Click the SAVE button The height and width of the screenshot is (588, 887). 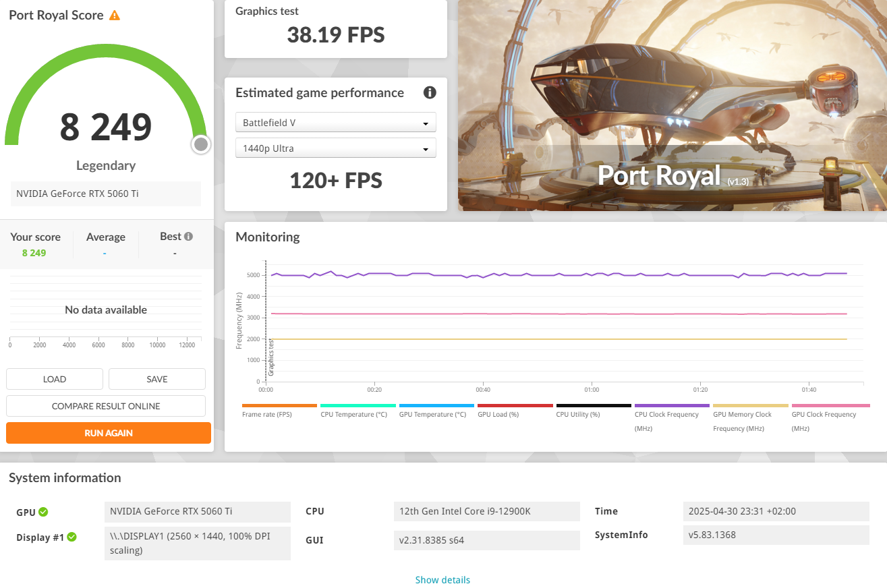click(157, 379)
